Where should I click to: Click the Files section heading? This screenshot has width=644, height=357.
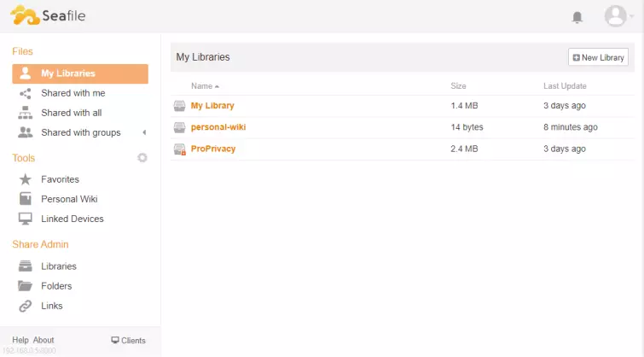pos(22,51)
